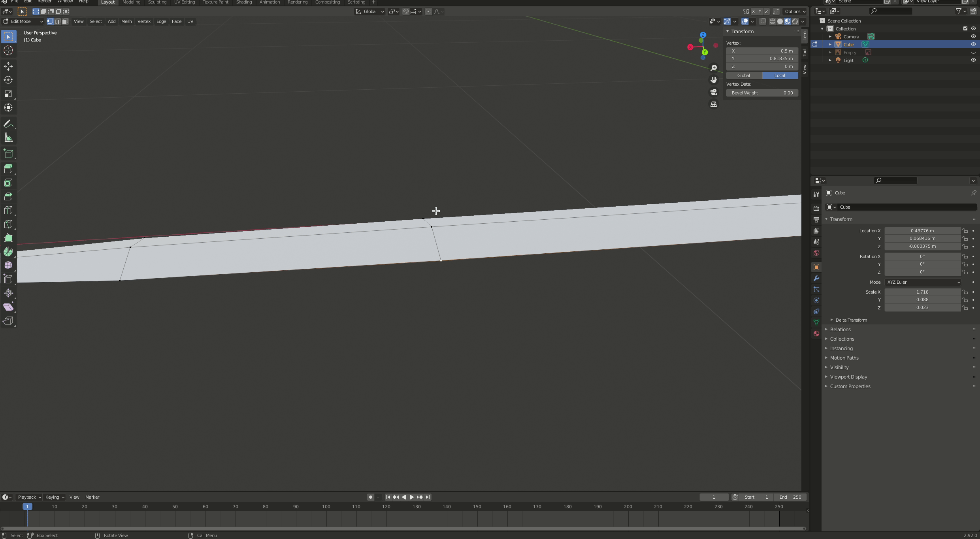The width and height of the screenshot is (980, 539).
Task: Toggle Camera visibility in the outliner
Action: click(x=974, y=36)
